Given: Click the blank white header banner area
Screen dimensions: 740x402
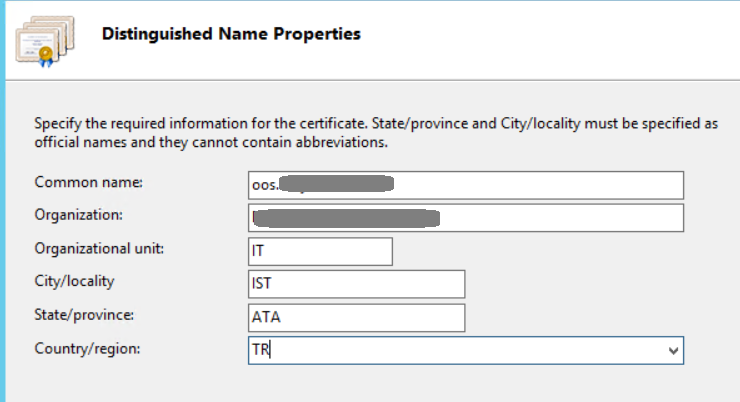Looking at the screenshot, I should pyautogui.click(x=547, y=40).
